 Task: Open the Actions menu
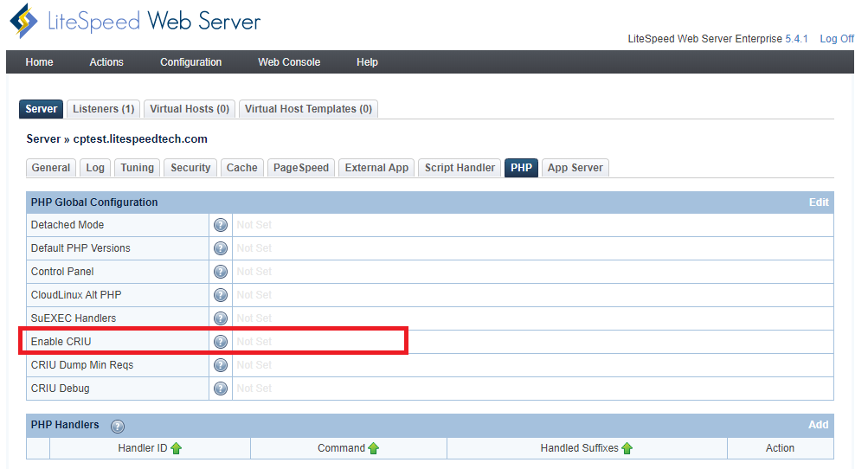point(106,62)
